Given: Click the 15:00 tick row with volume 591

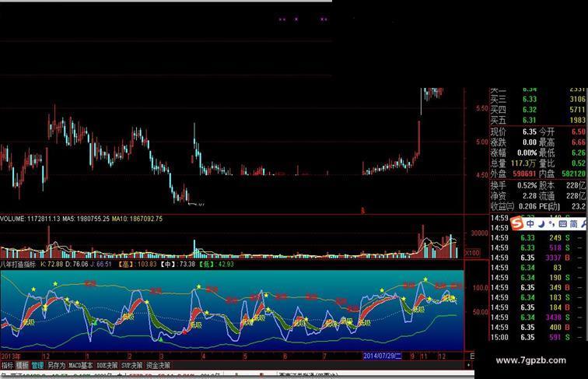Looking at the screenshot, I should [538, 337].
